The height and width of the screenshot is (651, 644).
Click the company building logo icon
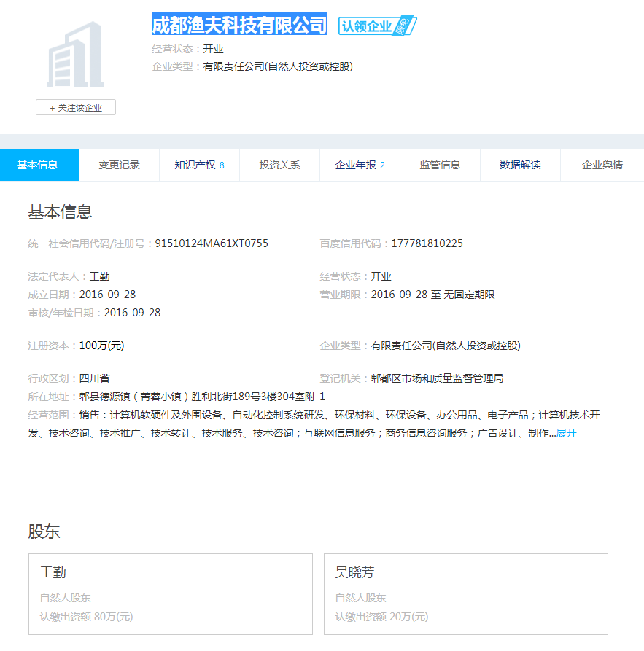tap(76, 55)
